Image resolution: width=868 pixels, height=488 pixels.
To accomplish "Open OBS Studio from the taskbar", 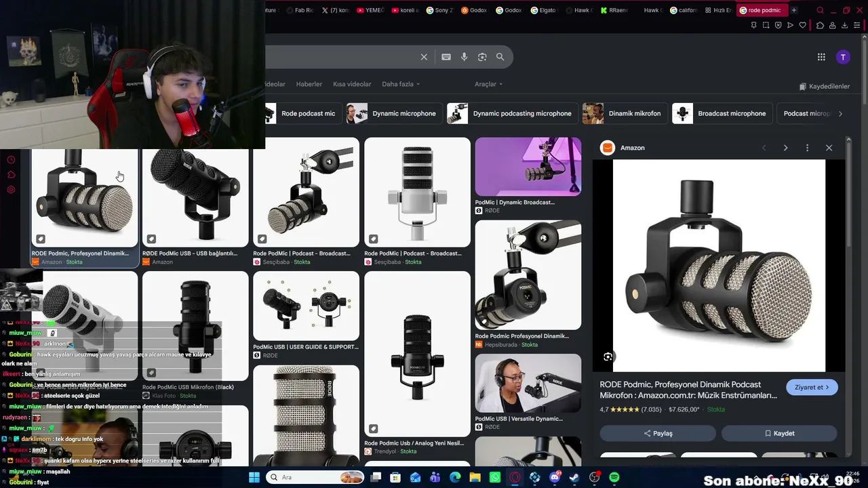I will [x=595, y=477].
